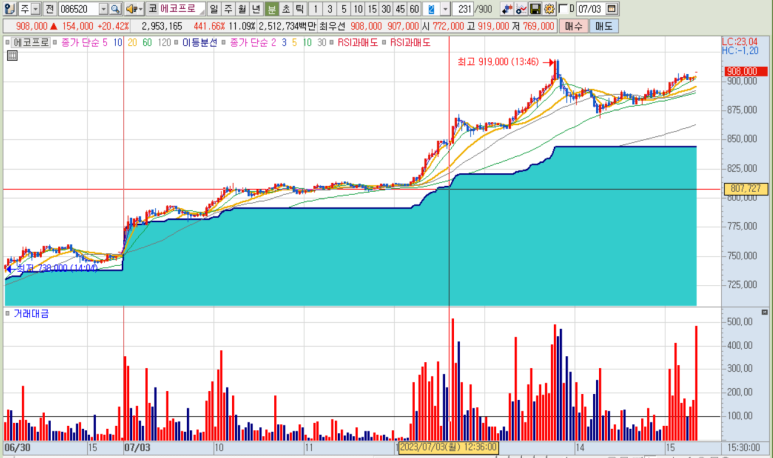Viewport: 773px width, 458px height.
Task: Click the candle count field 231
Action: pyautogui.click(x=463, y=9)
